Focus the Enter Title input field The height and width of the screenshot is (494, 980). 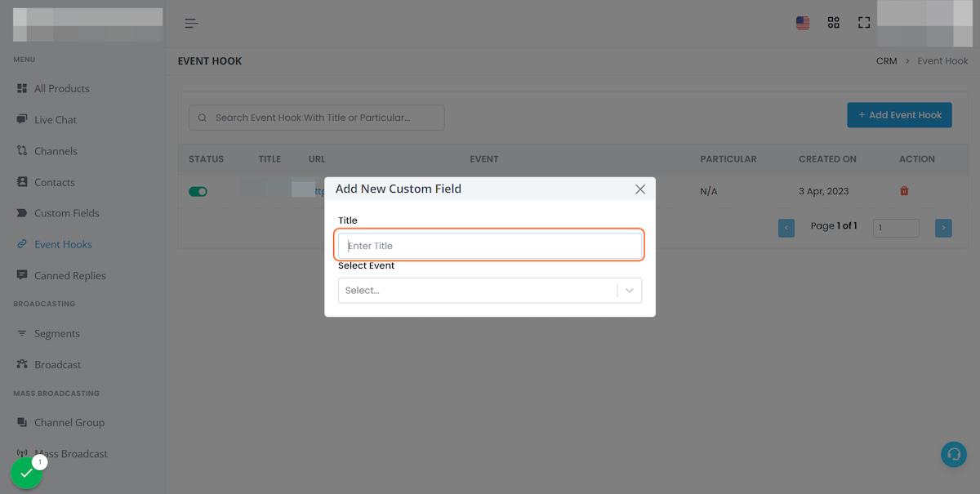click(490, 246)
